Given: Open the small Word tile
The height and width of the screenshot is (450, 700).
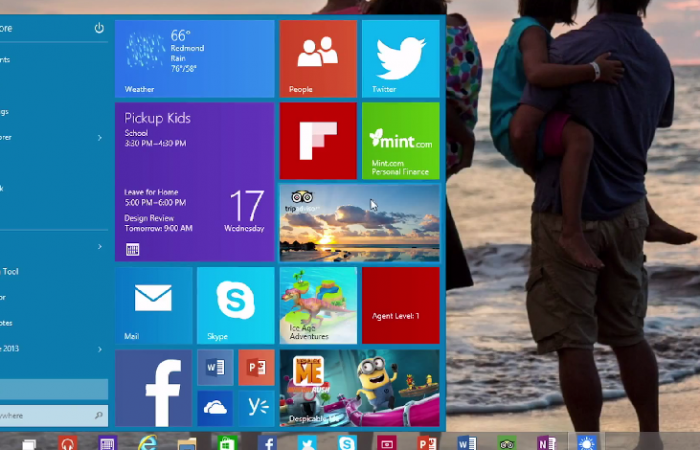Looking at the screenshot, I should [215, 367].
